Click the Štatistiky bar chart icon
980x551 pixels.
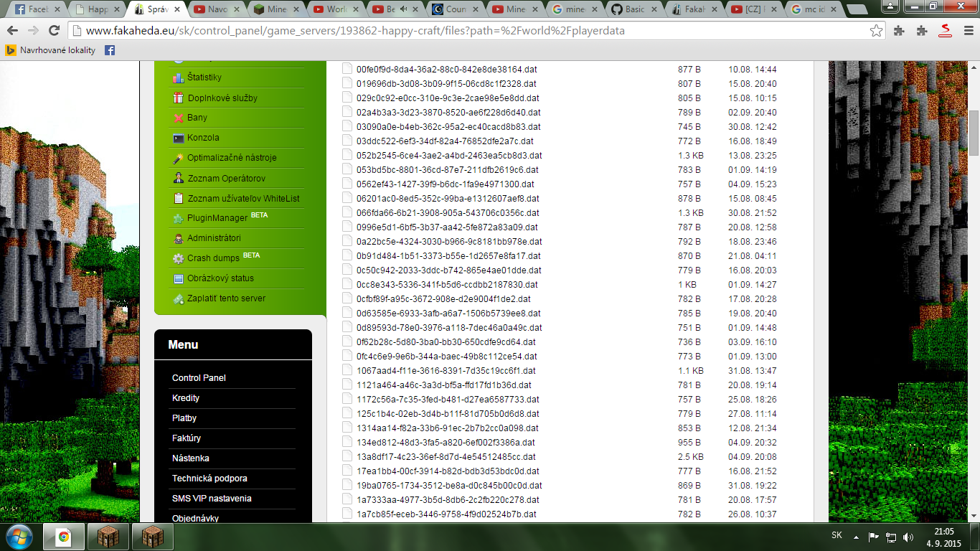(x=179, y=77)
